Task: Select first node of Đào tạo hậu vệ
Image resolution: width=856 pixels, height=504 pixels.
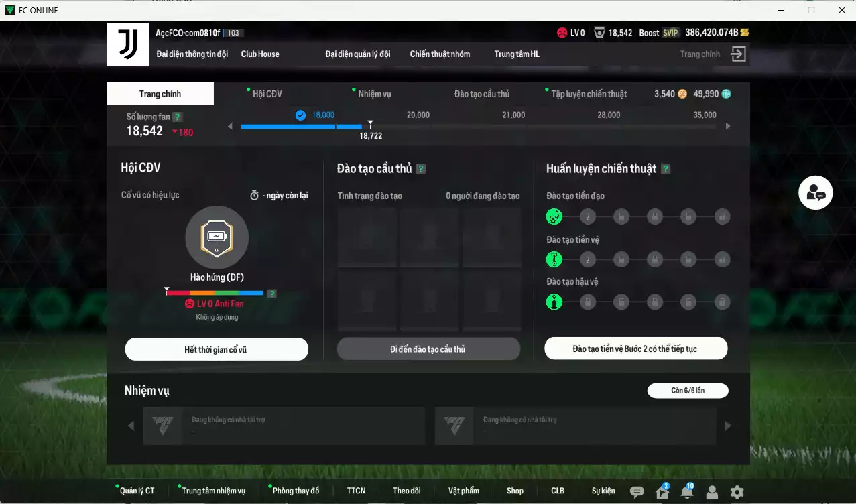Action: click(554, 302)
